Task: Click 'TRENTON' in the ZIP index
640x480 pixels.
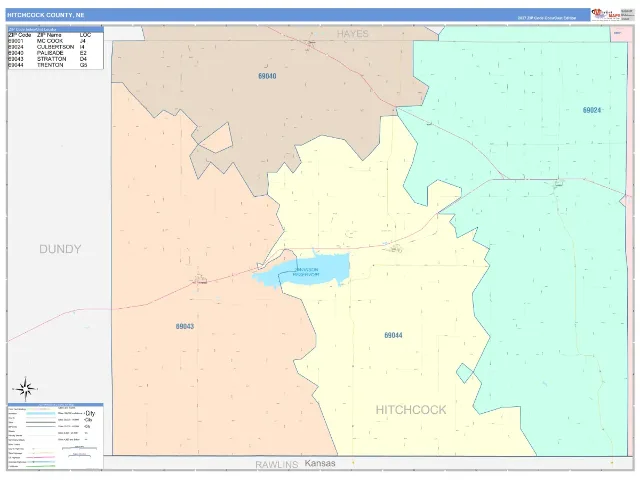Action: (x=50, y=65)
